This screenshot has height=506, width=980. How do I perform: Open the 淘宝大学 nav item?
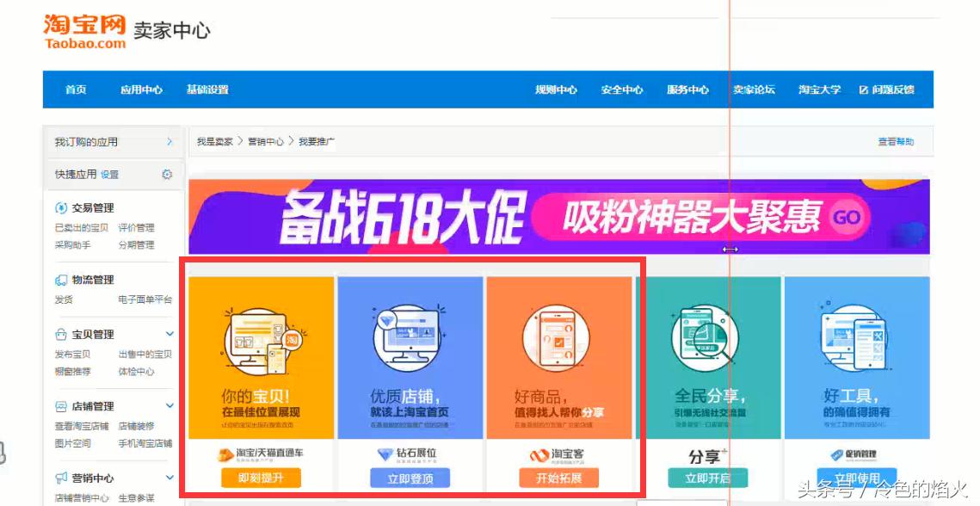[820, 89]
